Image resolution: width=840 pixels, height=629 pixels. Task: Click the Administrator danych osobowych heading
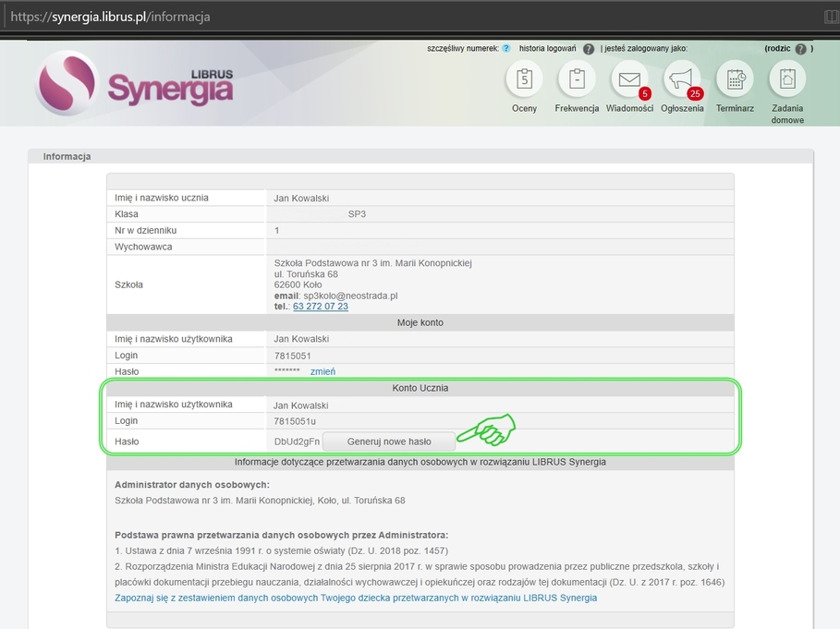pyautogui.click(x=192, y=485)
